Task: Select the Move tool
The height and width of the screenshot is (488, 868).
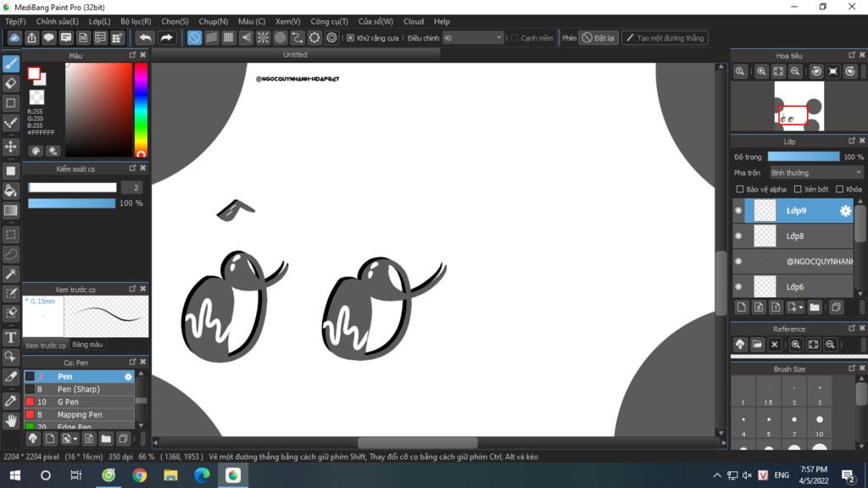Action: [x=10, y=147]
